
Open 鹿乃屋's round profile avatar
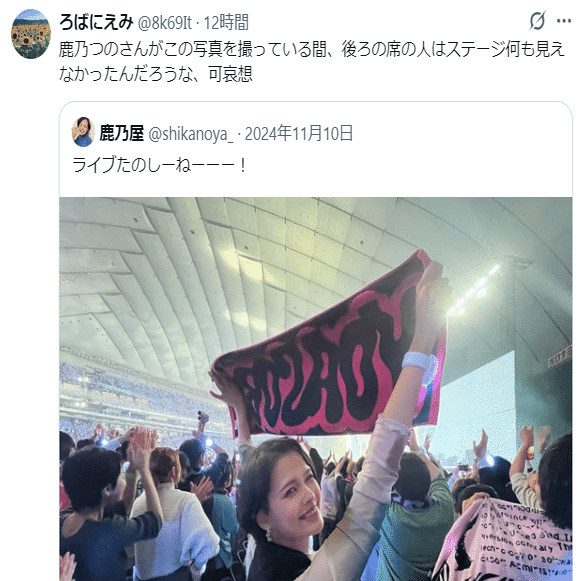point(83,132)
